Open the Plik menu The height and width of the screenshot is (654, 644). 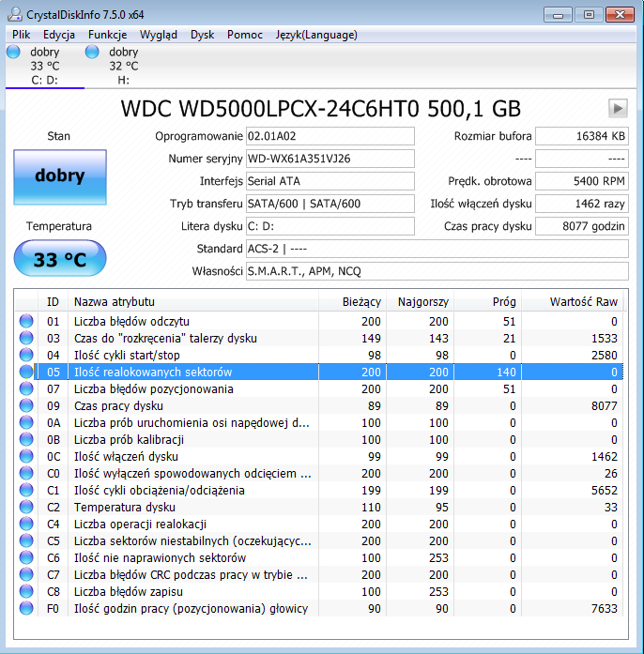pyautogui.click(x=21, y=35)
